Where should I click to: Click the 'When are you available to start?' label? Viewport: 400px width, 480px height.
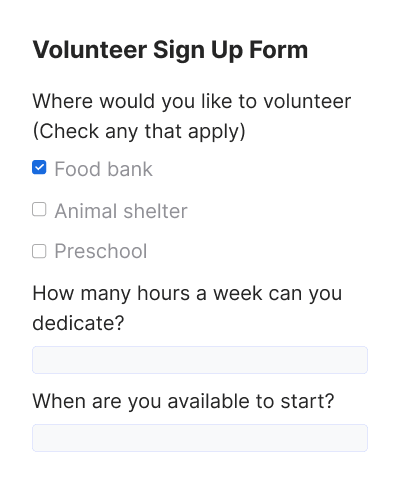[183, 401]
